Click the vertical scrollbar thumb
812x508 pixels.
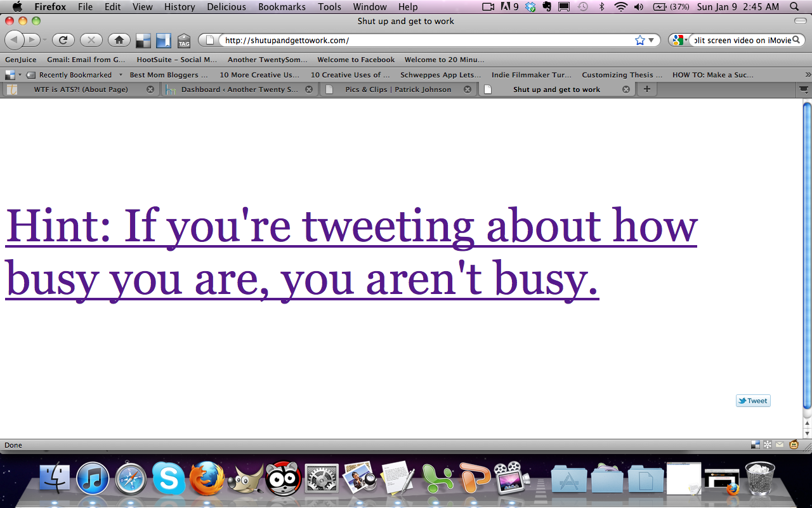pos(807,254)
